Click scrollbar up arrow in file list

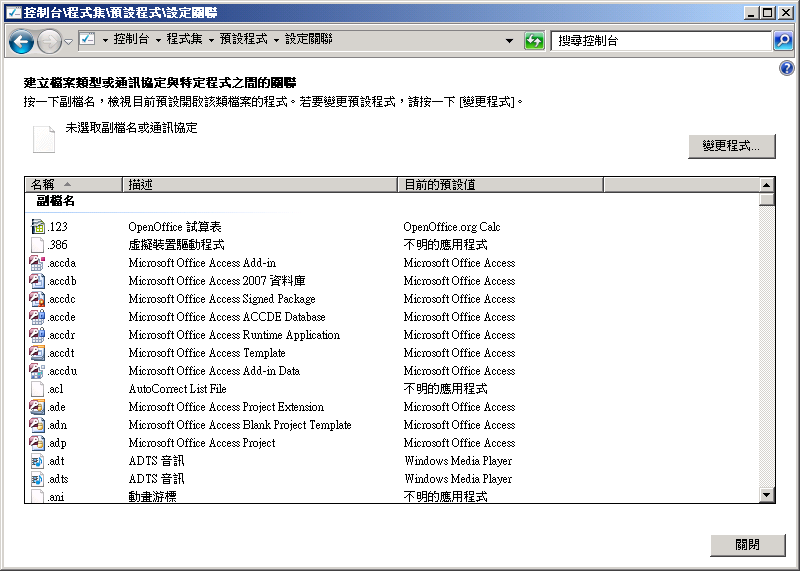[766, 185]
